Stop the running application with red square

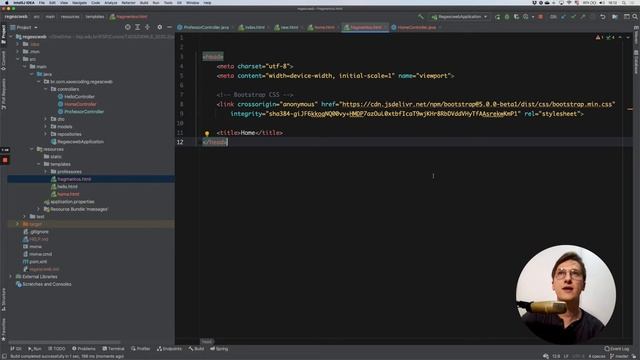point(540,17)
